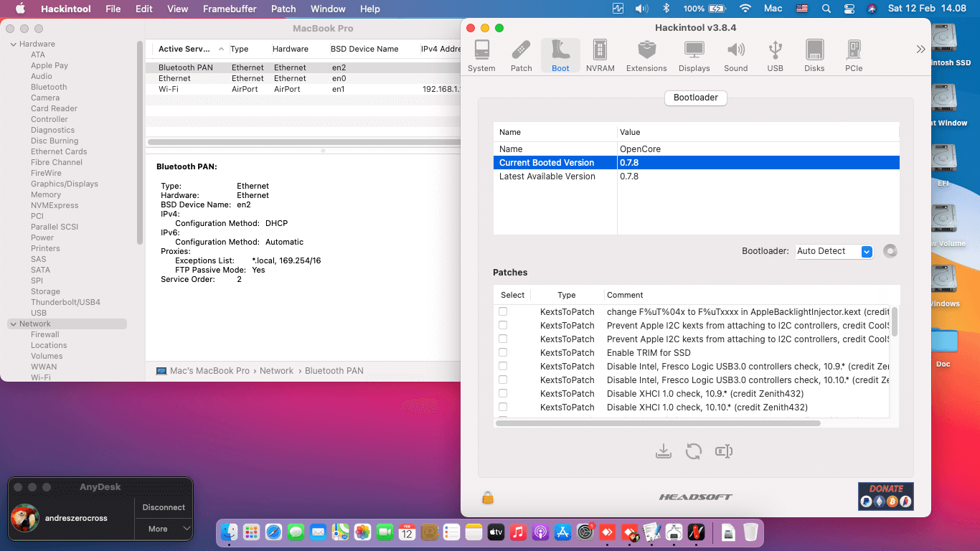980x551 pixels.
Task: Open the Disks toolbar icon
Action: [814, 56]
